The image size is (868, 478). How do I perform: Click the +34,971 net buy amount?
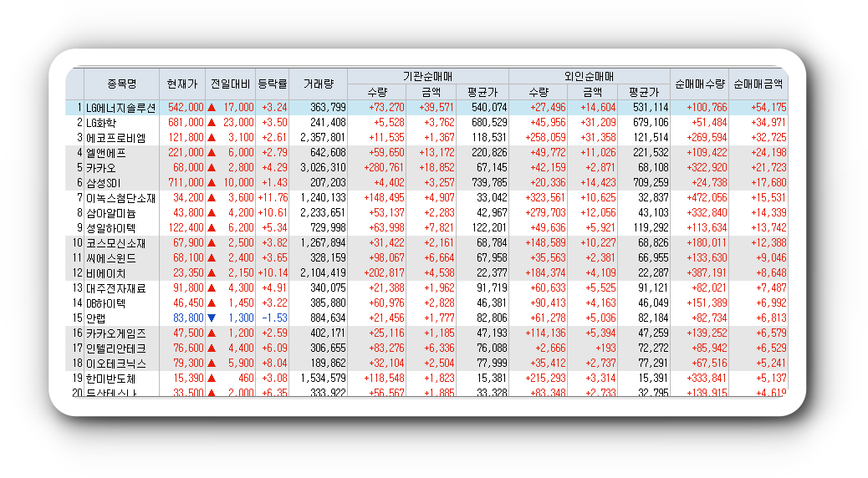pos(769,122)
